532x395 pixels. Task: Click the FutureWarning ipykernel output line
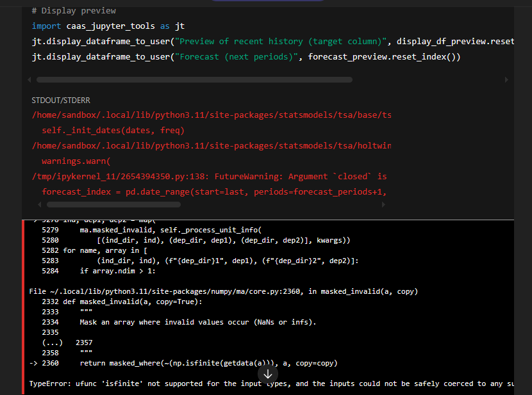tap(208, 177)
